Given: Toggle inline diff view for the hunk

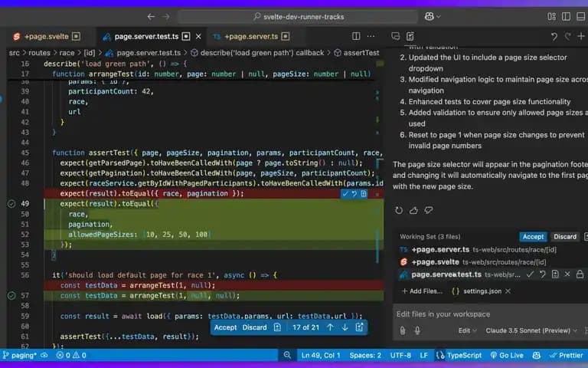Looking at the screenshot, I should (x=364, y=194).
